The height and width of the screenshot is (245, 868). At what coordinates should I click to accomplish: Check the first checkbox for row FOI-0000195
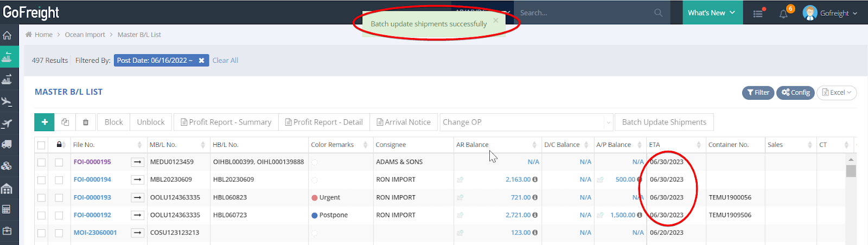click(x=41, y=162)
